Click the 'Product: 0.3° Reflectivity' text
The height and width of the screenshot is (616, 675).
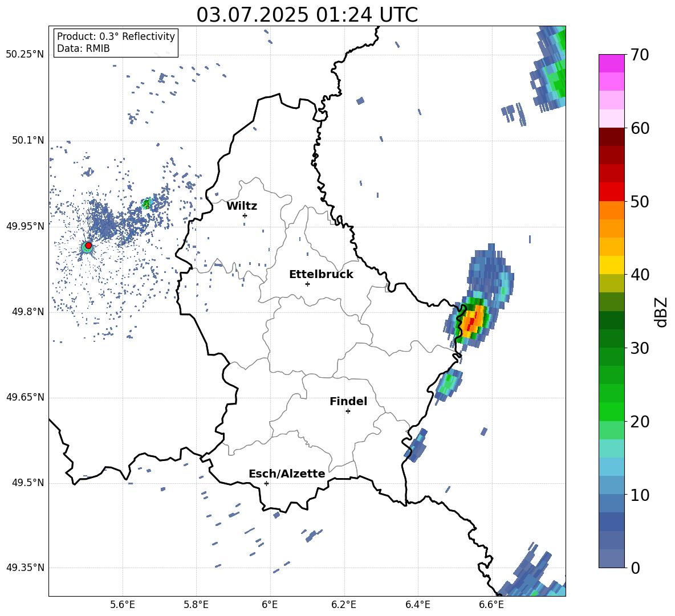[116, 36]
